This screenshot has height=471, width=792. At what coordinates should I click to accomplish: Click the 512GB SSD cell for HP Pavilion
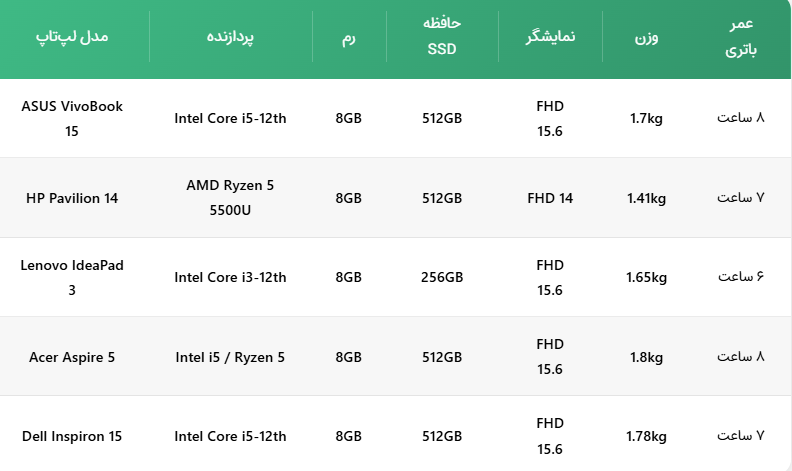click(442, 198)
